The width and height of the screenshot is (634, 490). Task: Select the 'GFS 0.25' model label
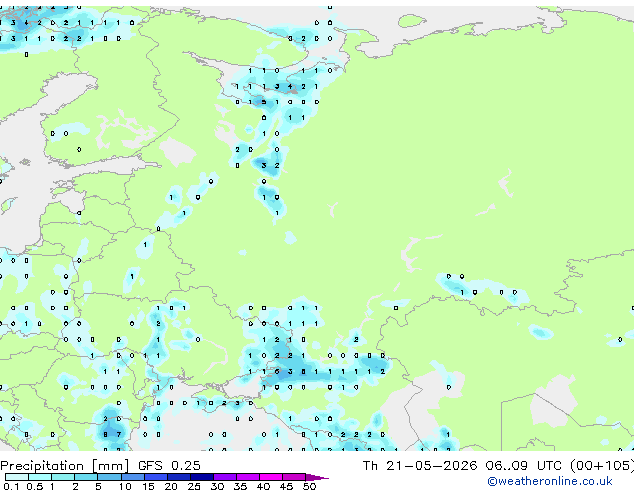click(x=169, y=466)
